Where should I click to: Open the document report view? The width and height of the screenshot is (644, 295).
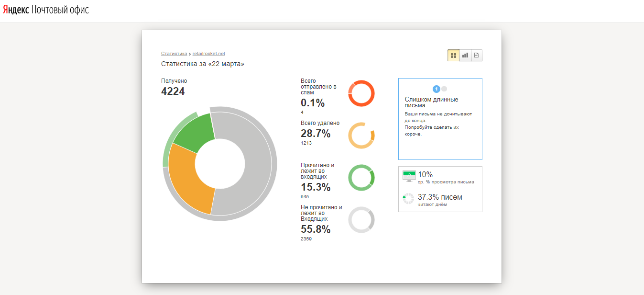476,56
